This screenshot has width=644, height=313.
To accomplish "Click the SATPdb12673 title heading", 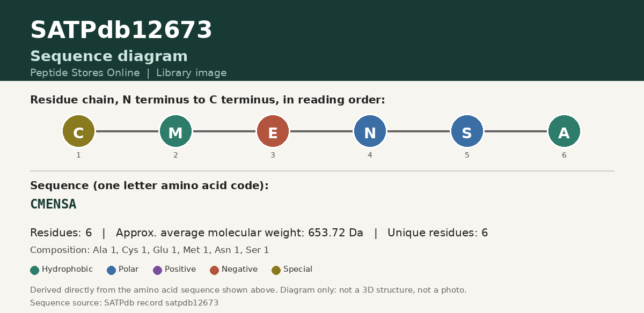I will [121, 31].
